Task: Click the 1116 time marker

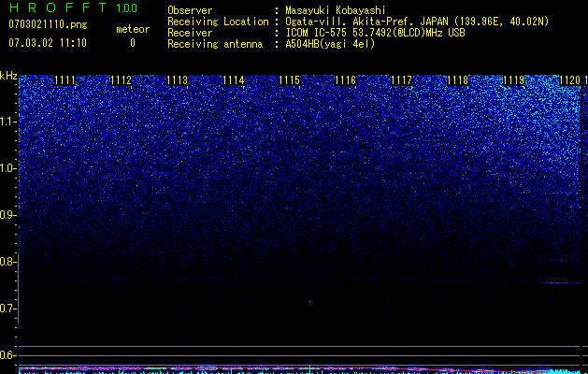Action: coord(345,80)
